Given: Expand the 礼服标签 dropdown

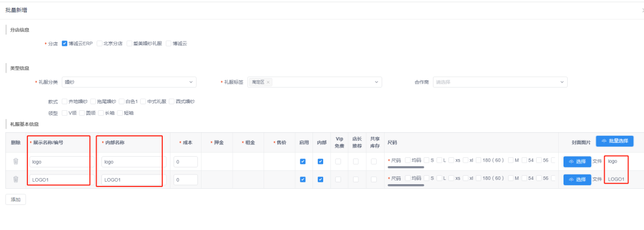Looking at the screenshot, I should 315,82.
